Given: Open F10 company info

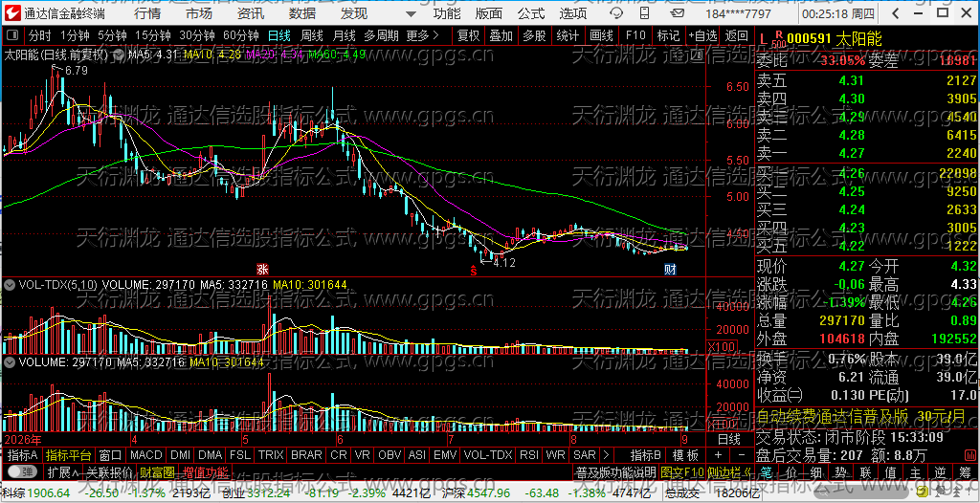Looking at the screenshot, I should [635, 35].
